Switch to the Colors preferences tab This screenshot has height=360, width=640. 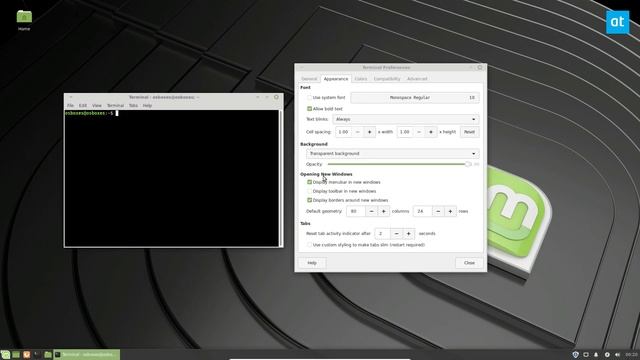tap(361, 79)
